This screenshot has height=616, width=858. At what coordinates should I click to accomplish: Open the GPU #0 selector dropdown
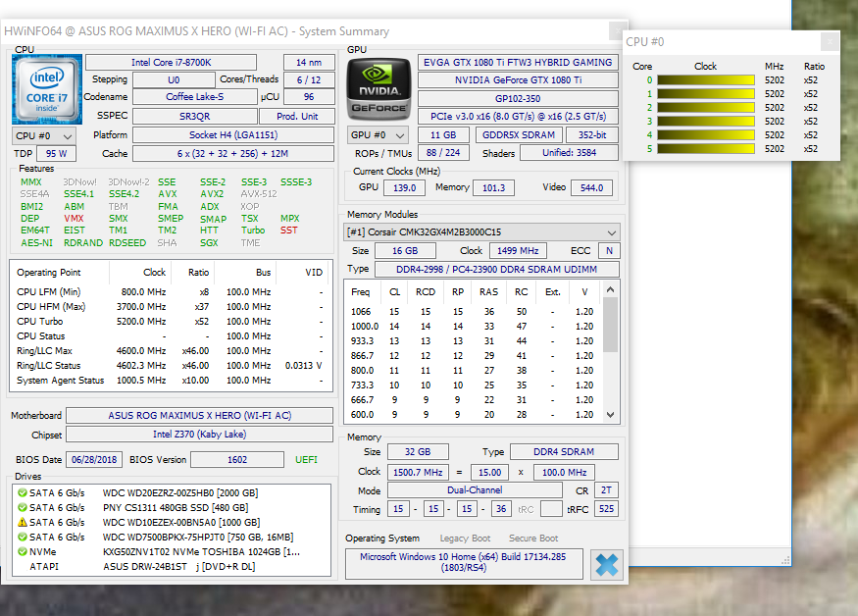378,134
